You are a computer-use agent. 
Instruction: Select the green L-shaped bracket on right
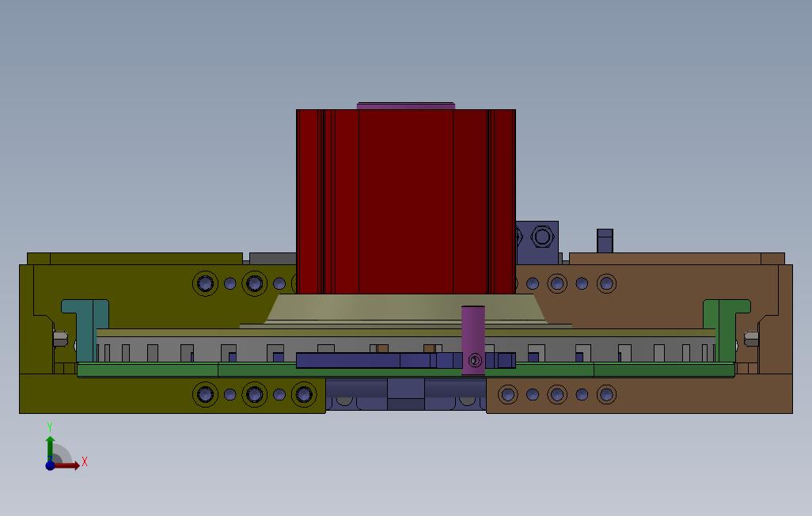tap(726, 330)
